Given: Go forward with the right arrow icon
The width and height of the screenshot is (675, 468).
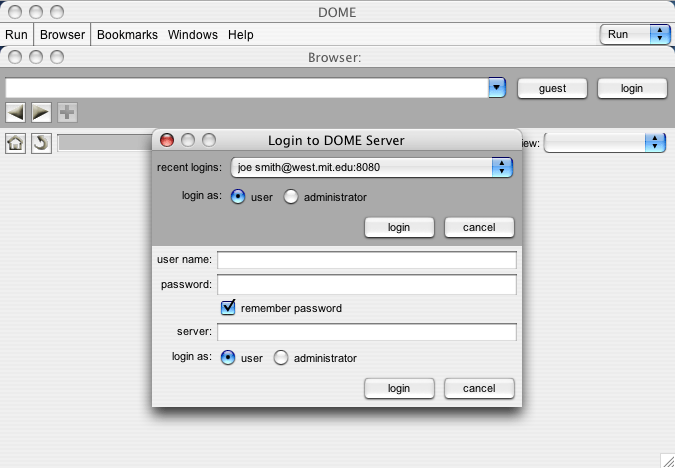Looking at the screenshot, I should point(41,113).
